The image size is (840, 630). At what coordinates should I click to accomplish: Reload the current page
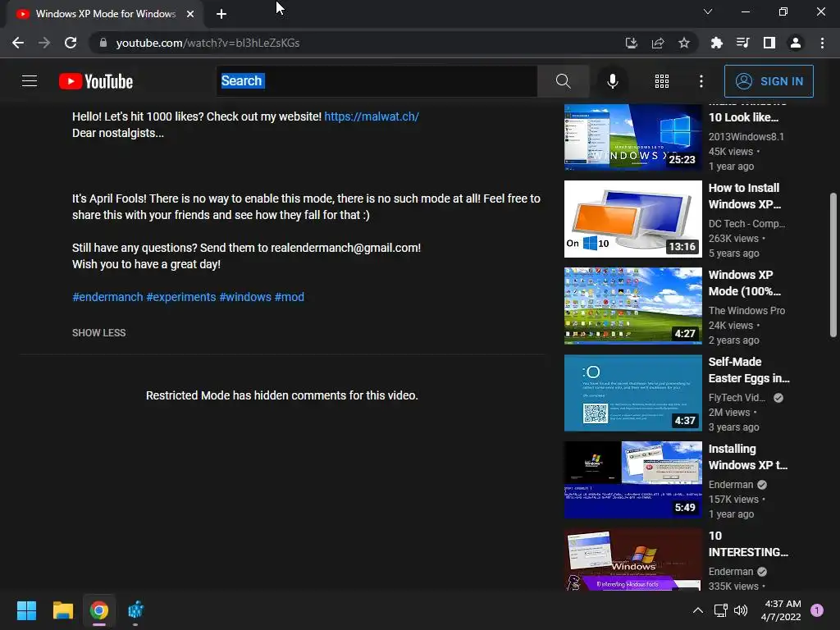point(71,43)
